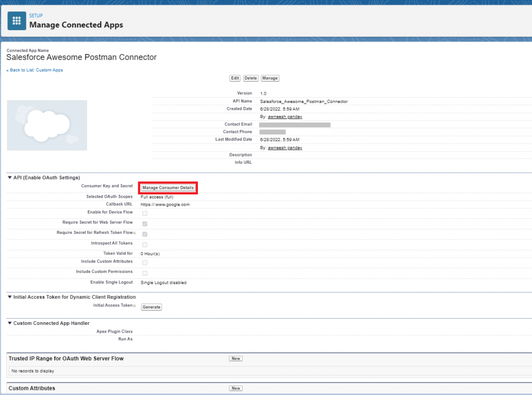The height and width of the screenshot is (395, 532).
Task: Click the 'Trusted IP Range for OAuth Web Server Flow' heading
Action: 66,359
